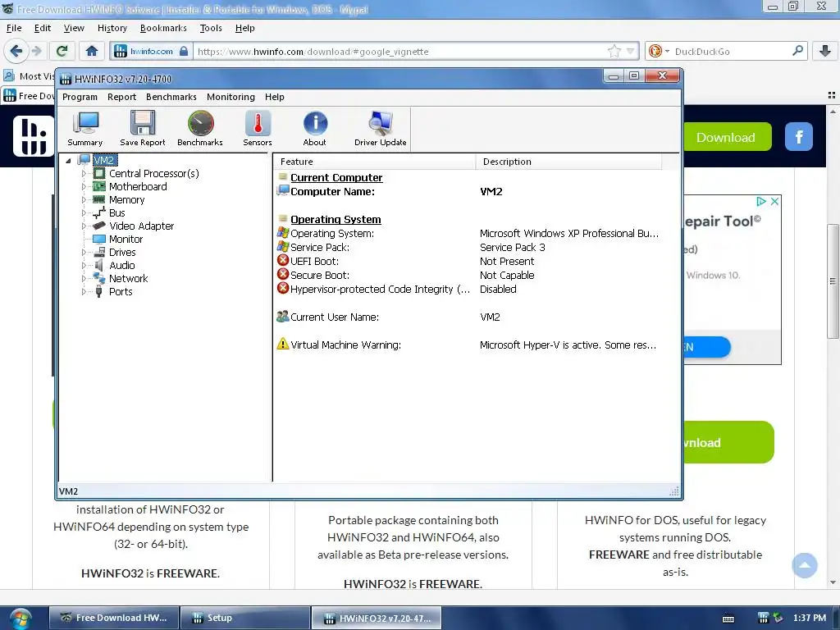Select the Operating System feature row
This screenshot has width=840, height=630.
coord(468,234)
